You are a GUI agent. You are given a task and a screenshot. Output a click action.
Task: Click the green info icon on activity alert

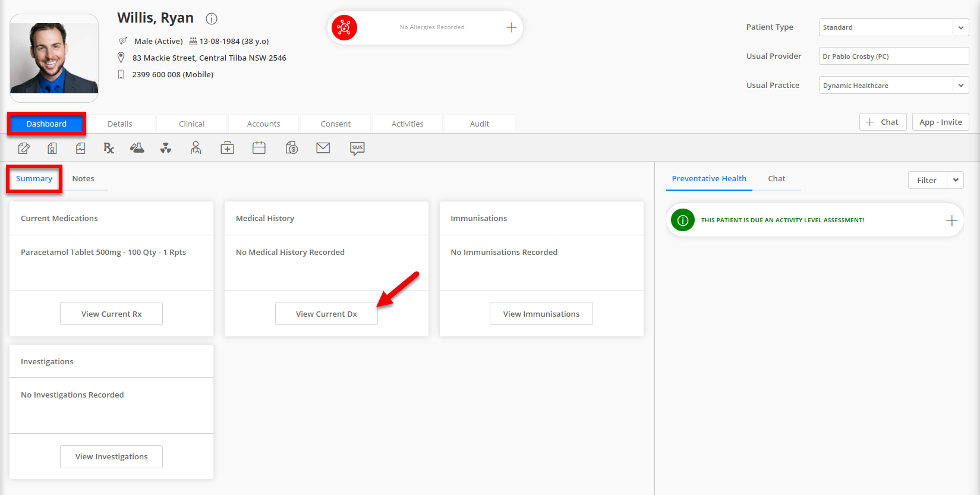point(683,220)
